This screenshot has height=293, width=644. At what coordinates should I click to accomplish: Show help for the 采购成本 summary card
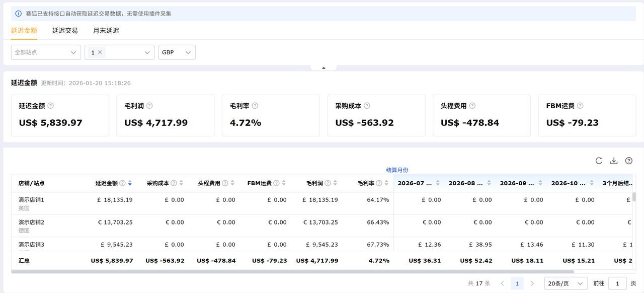(x=367, y=106)
